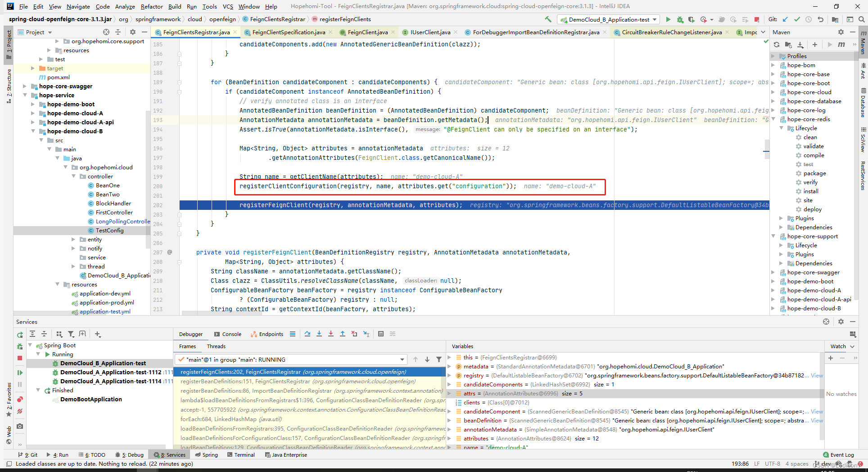Collapse hope-core-redis Lifecycle node in Maven
Screen dimensions: 868x472
(782, 128)
